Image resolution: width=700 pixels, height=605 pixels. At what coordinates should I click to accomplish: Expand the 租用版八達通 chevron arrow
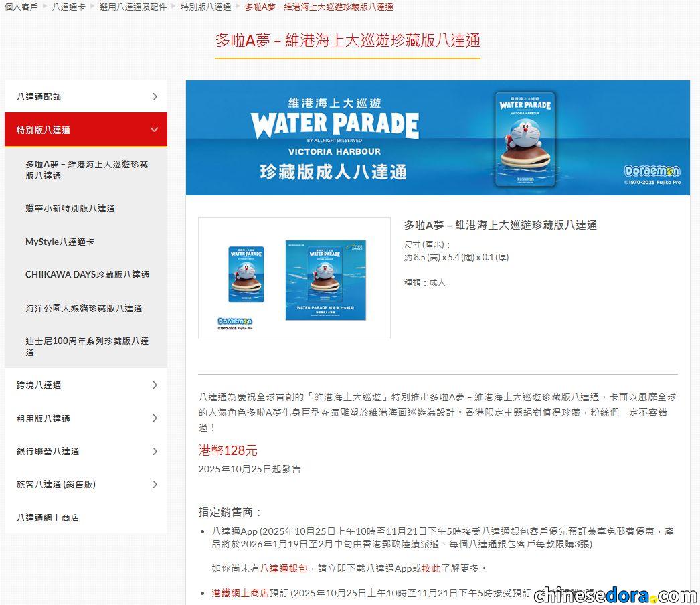click(155, 418)
